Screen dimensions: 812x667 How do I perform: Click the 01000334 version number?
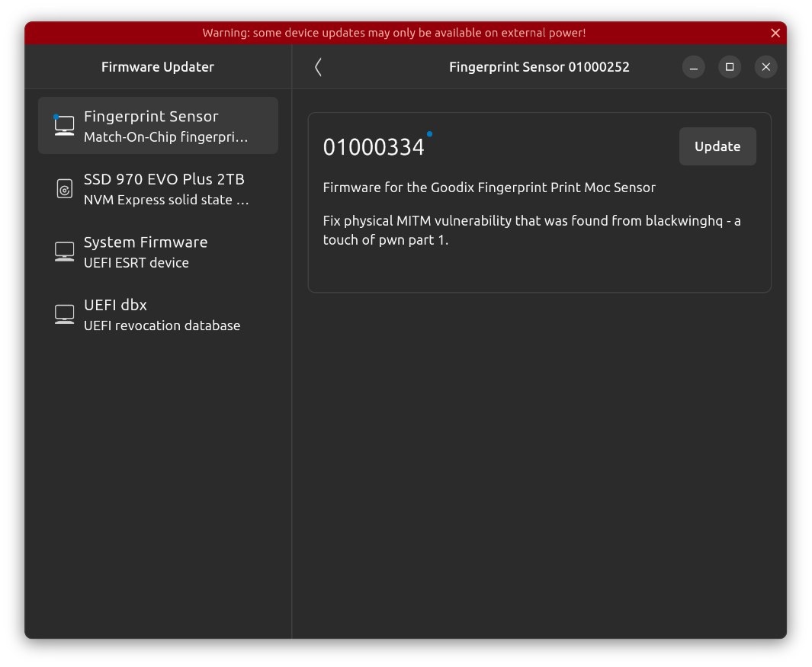374,147
